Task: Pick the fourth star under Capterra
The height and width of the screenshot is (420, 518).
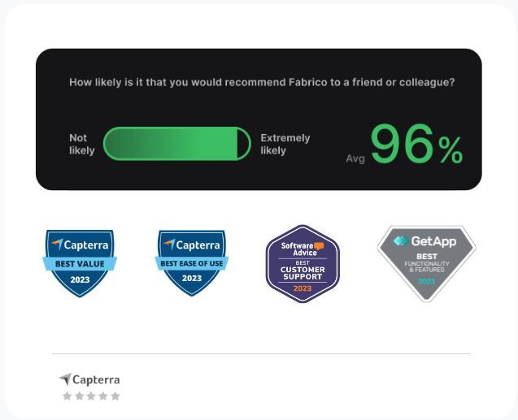Action: coord(103,396)
